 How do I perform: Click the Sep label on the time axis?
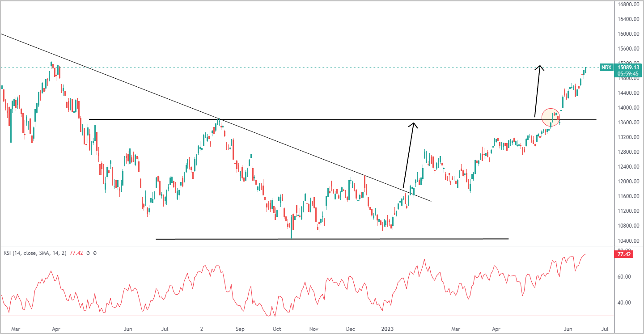click(x=241, y=329)
